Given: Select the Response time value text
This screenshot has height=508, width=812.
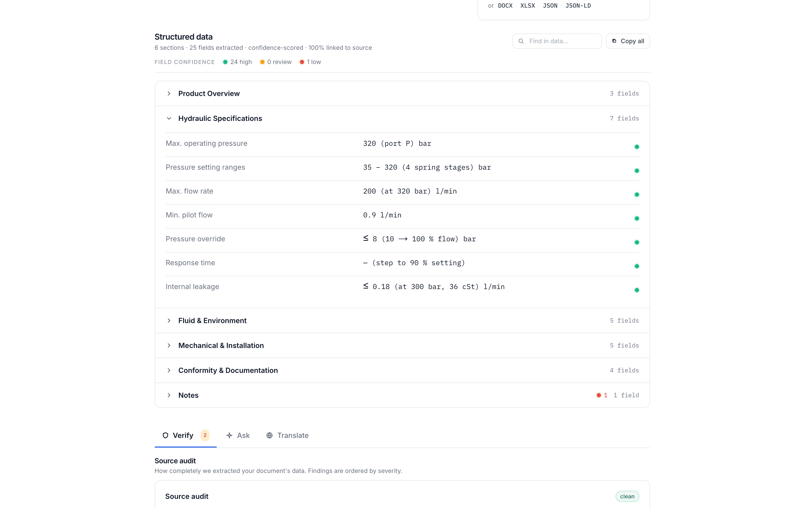Looking at the screenshot, I should pyautogui.click(x=414, y=263).
